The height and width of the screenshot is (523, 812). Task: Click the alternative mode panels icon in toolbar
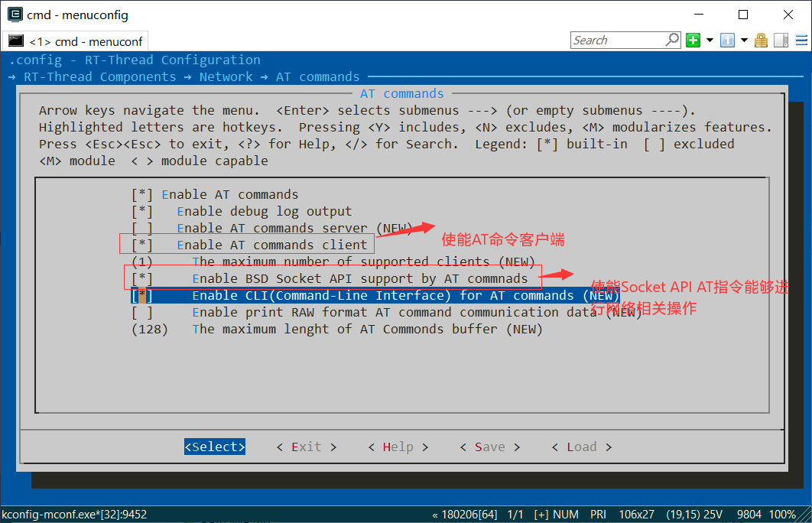point(781,40)
